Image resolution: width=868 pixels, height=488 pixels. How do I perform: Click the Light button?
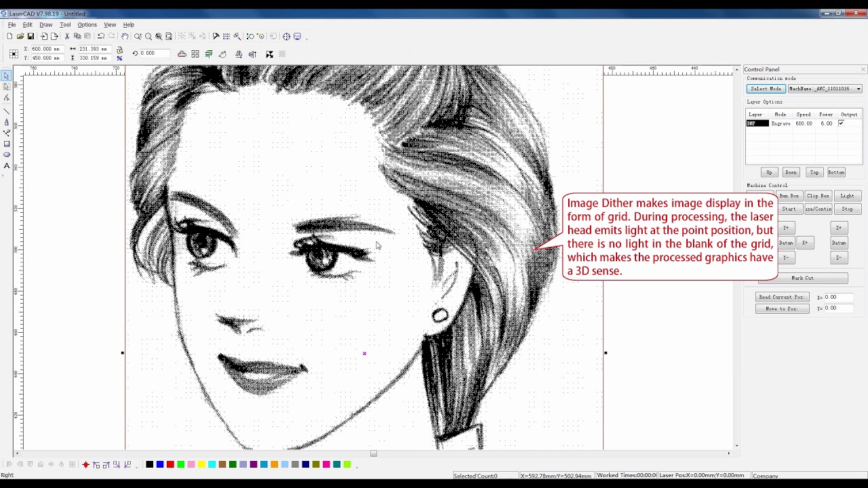[x=848, y=196]
